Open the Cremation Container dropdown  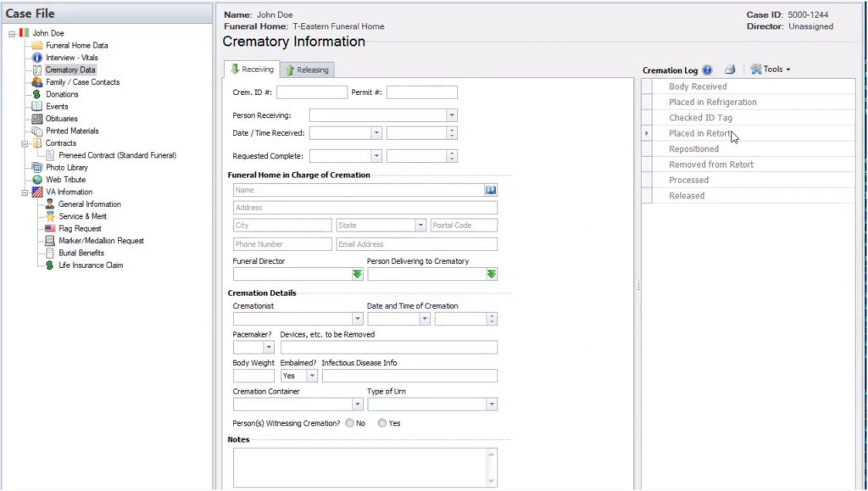point(358,405)
